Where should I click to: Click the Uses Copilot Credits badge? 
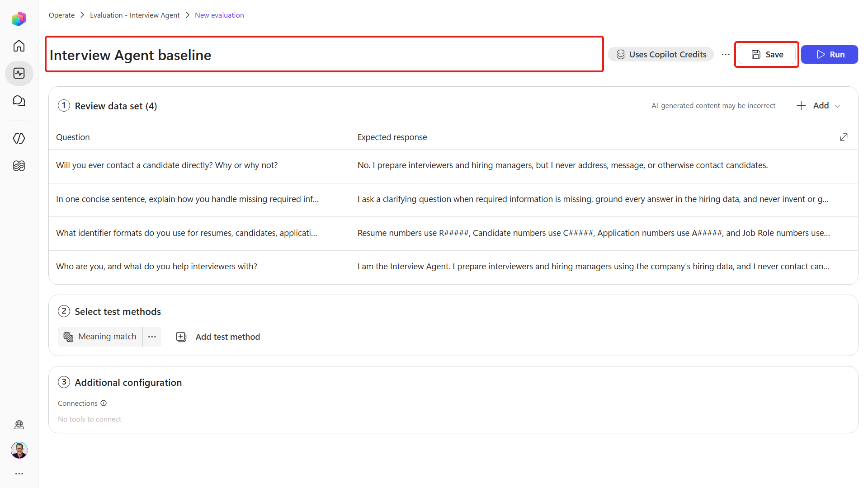coord(660,54)
